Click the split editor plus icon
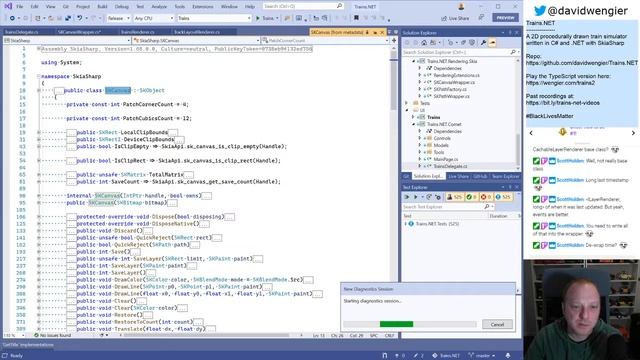 pos(394,40)
